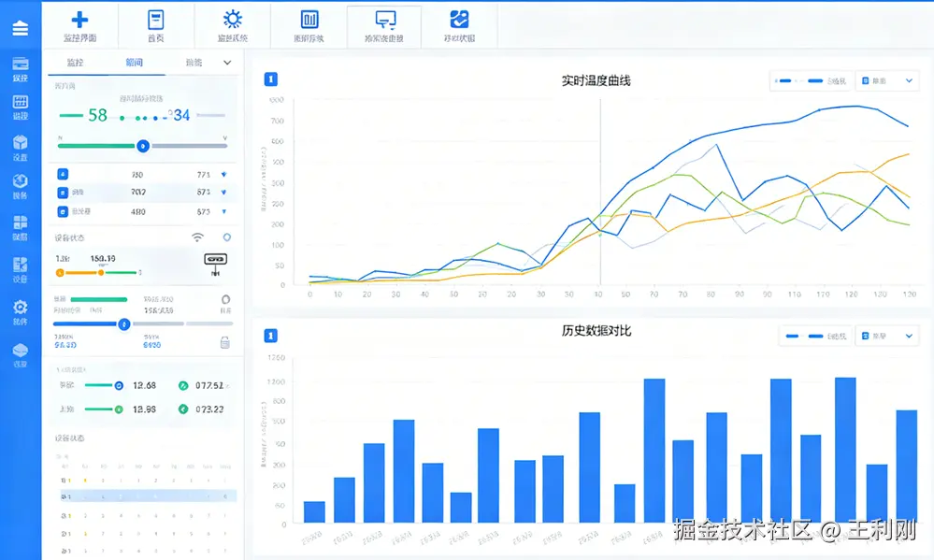Click the green circle icon beside 077.52
The image size is (934, 560).
pyautogui.click(x=183, y=385)
